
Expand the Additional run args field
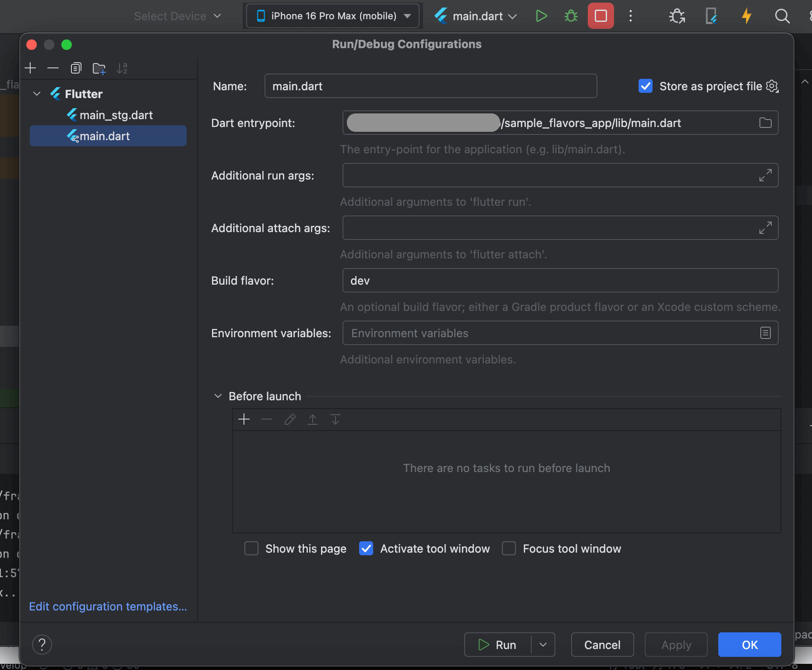point(765,175)
